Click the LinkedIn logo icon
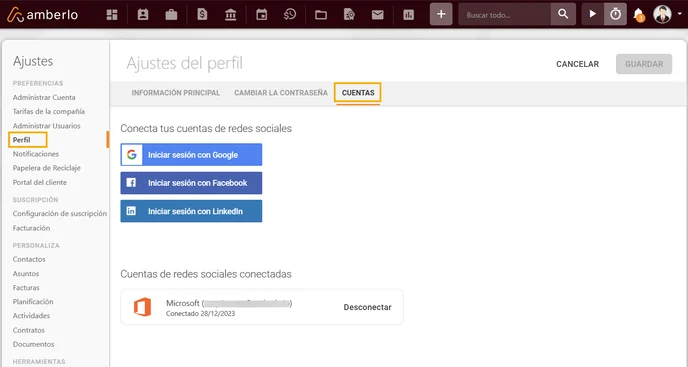 pyautogui.click(x=131, y=211)
